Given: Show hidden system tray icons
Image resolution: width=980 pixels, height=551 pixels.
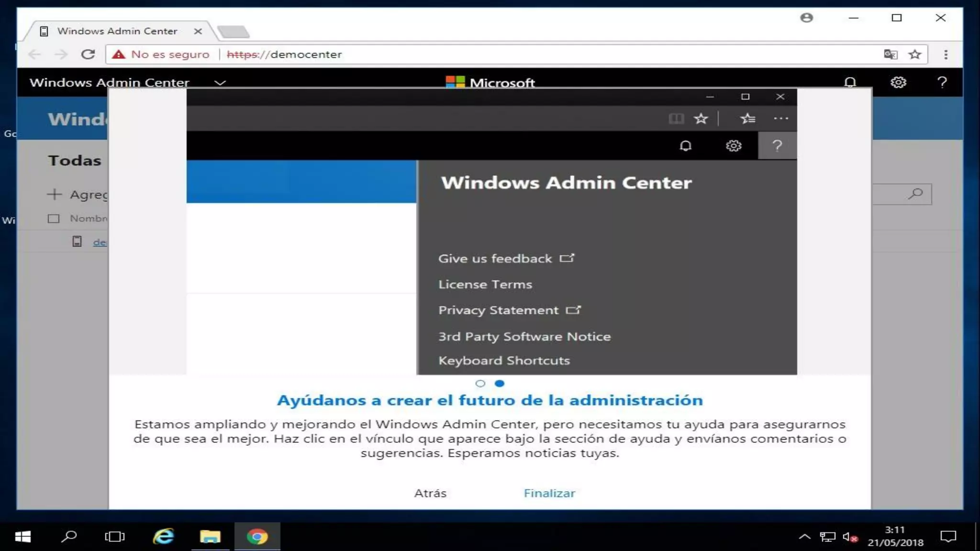Looking at the screenshot, I should (804, 537).
